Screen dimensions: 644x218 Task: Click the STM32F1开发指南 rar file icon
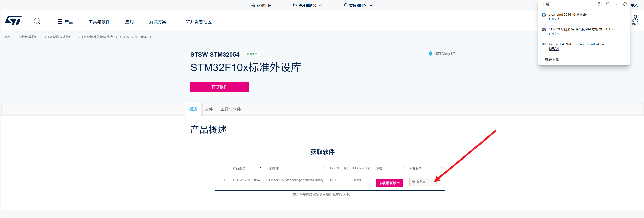(x=544, y=29)
